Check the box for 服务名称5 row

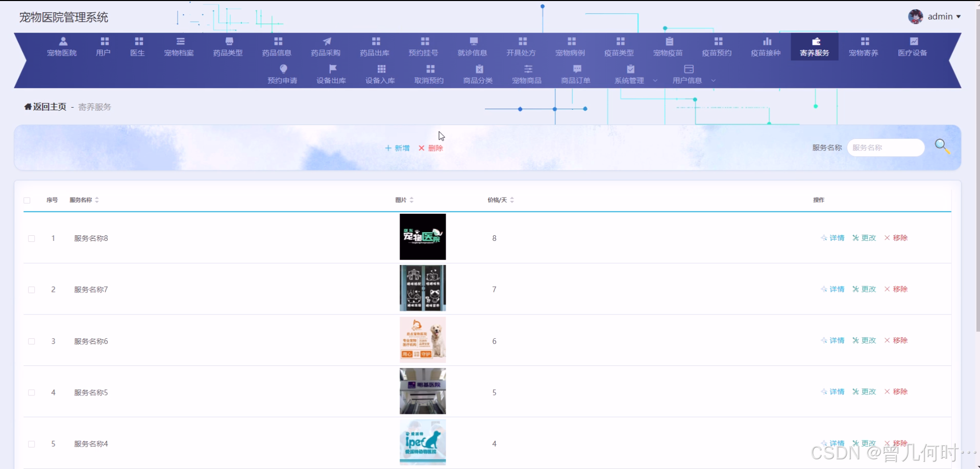coord(32,392)
